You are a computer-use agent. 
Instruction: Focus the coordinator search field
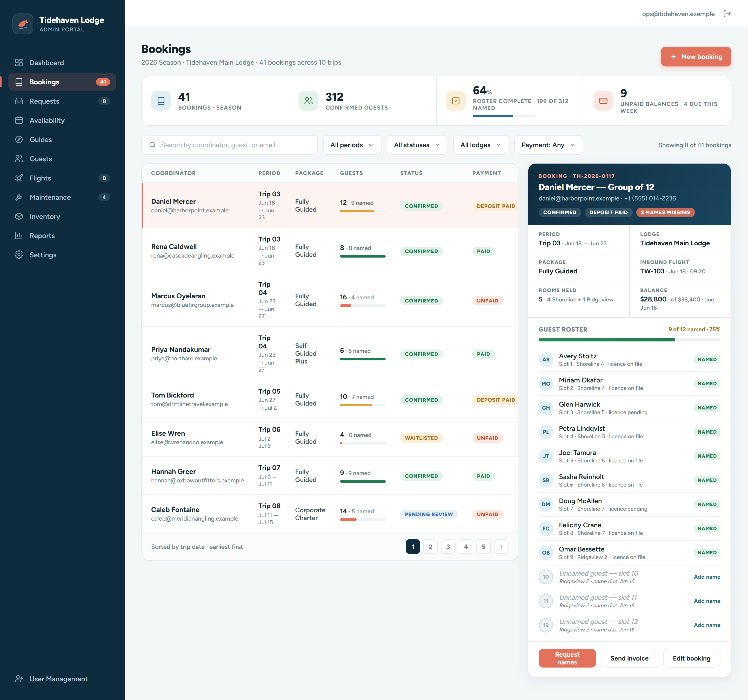coord(229,145)
